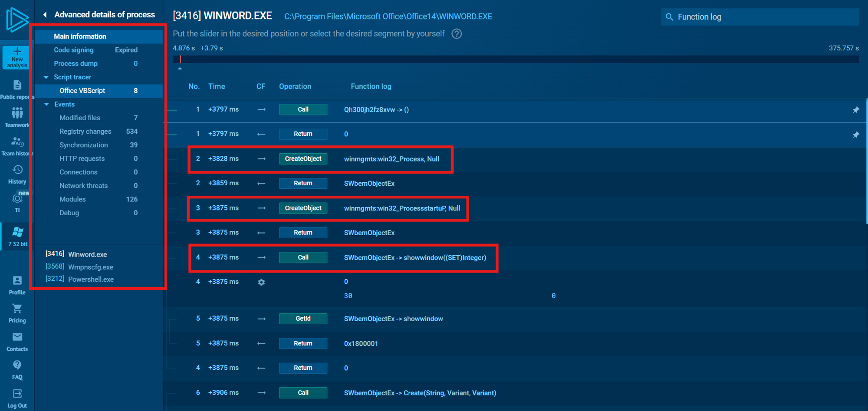
Task: Open the Teamwork section
Action: pyautogui.click(x=17, y=114)
